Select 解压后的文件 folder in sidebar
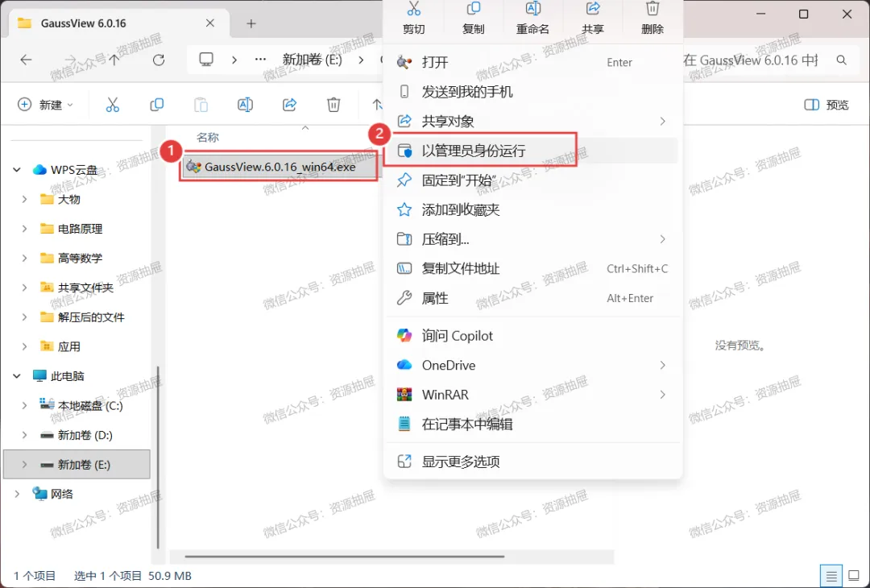 coord(77,317)
